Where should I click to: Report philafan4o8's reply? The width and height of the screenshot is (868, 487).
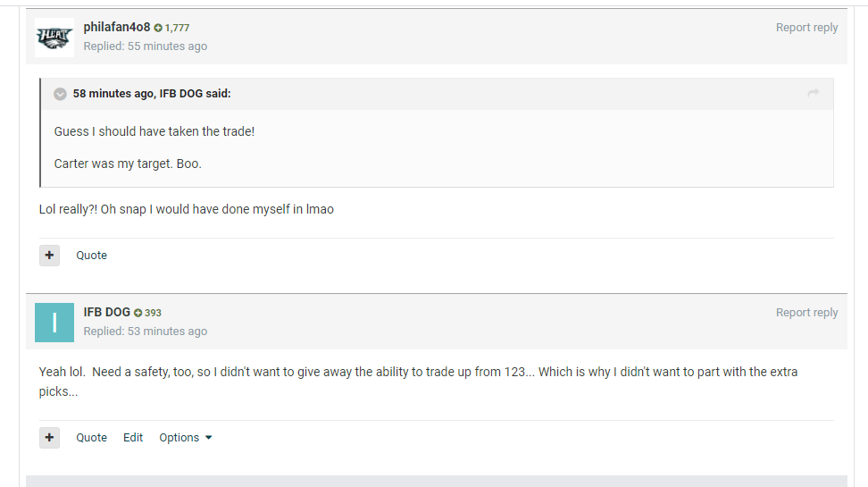(806, 28)
